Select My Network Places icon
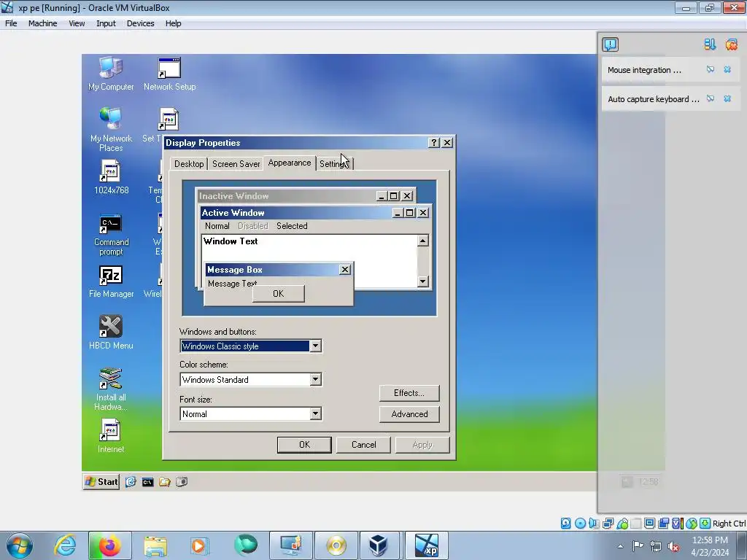 tap(111, 129)
